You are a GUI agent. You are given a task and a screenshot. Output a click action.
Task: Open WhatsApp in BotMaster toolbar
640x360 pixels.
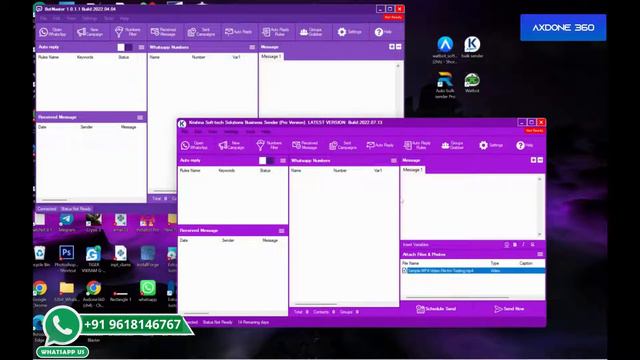click(53, 32)
